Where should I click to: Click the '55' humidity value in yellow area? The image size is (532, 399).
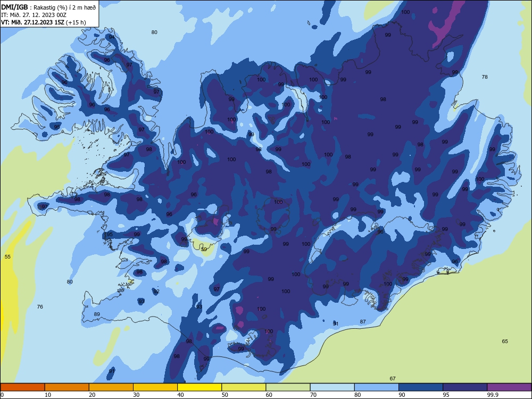(x=7, y=257)
